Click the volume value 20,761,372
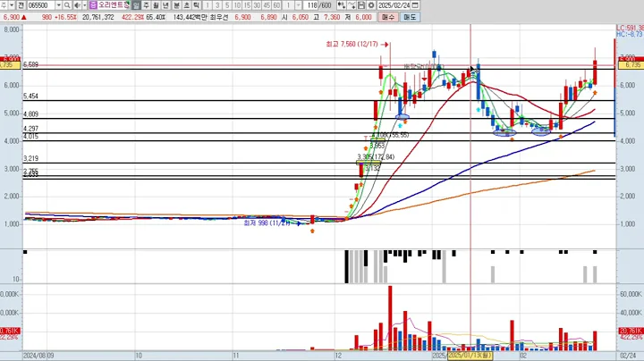644x361 pixels. pyautogui.click(x=98, y=17)
